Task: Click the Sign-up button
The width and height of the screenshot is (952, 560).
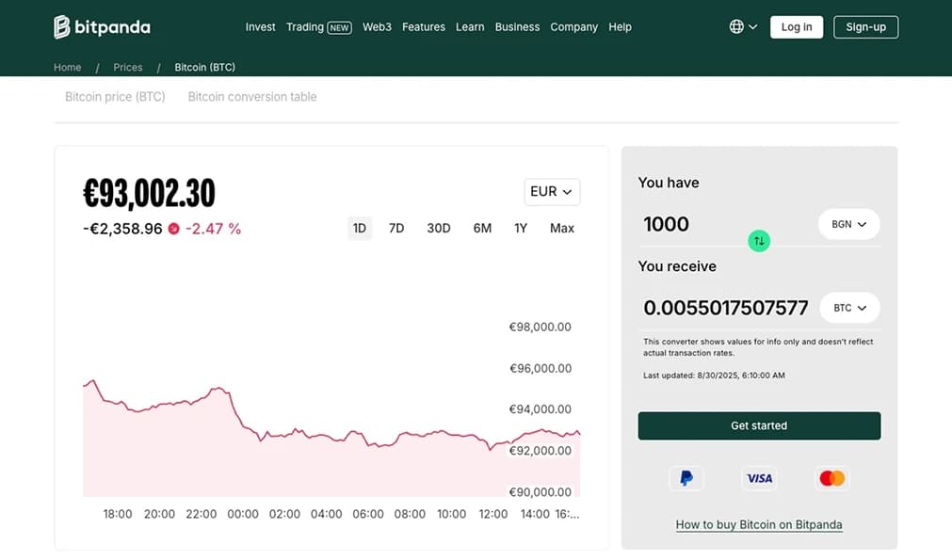Action: point(865,26)
